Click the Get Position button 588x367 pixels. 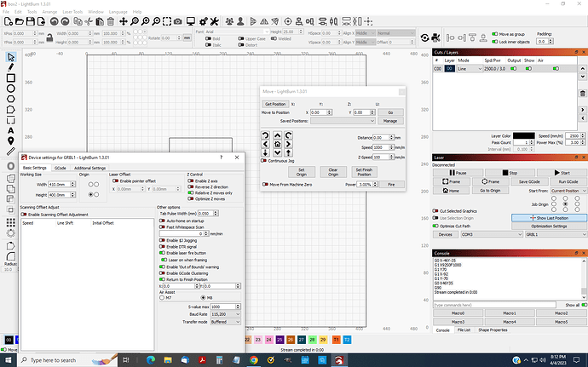tap(275, 104)
